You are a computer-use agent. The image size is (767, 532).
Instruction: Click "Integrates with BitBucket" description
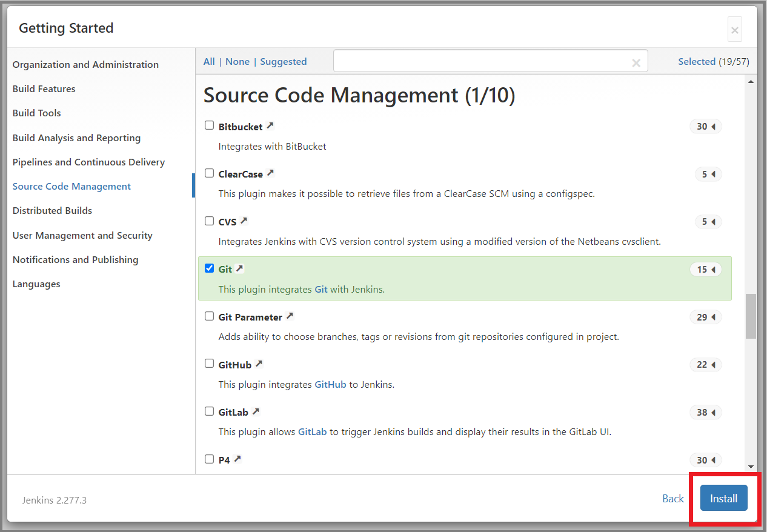point(273,146)
